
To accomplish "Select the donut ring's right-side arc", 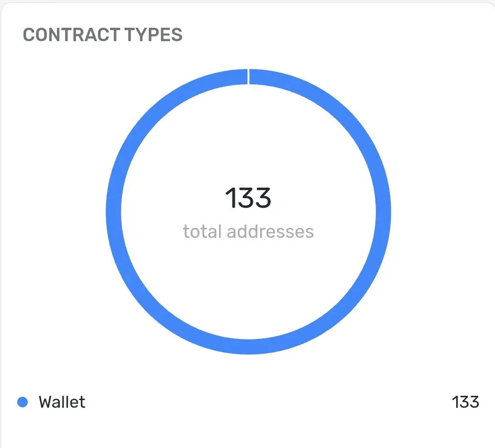I will (383, 212).
